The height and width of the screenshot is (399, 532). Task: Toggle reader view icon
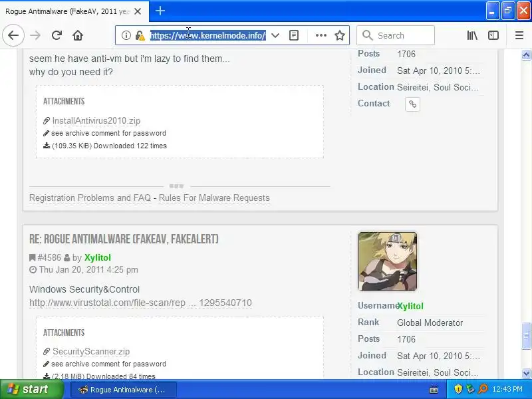point(294,35)
